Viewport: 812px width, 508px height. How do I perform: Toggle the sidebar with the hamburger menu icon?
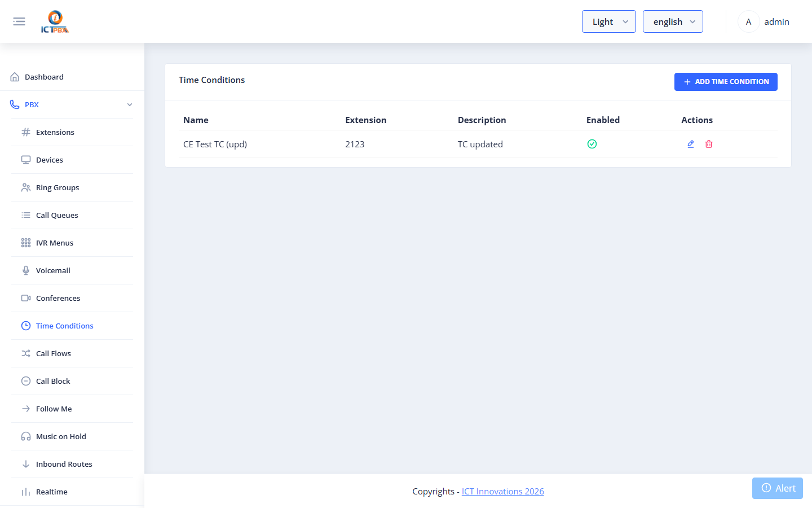[19, 21]
